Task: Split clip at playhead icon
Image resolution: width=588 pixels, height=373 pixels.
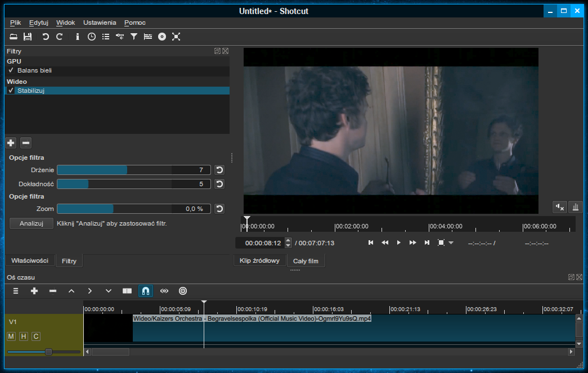Action: (127, 291)
